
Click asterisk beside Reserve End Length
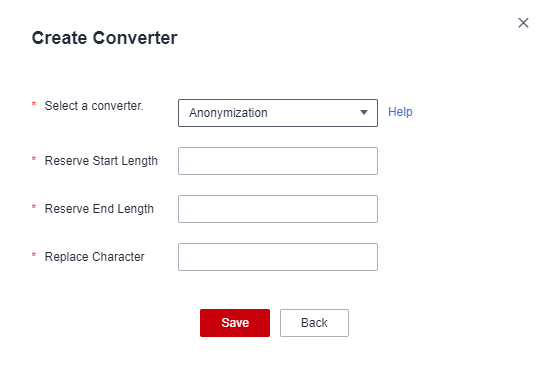pyautogui.click(x=34, y=207)
